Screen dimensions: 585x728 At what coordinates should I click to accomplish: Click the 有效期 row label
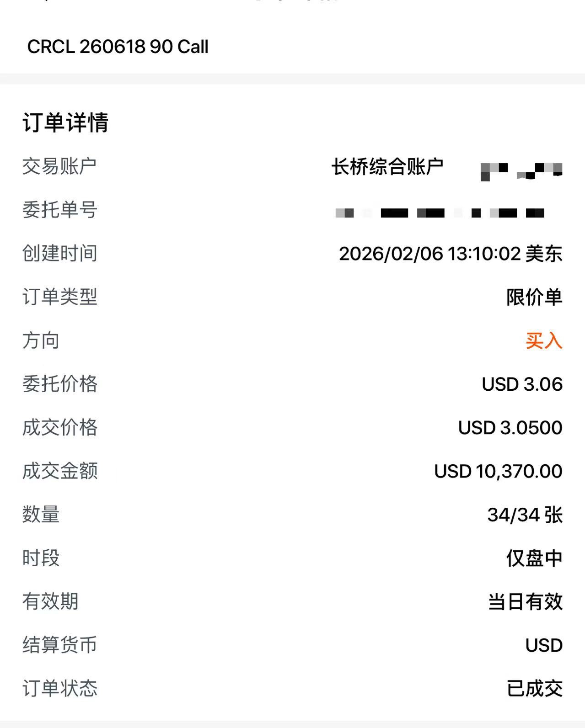point(50,601)
